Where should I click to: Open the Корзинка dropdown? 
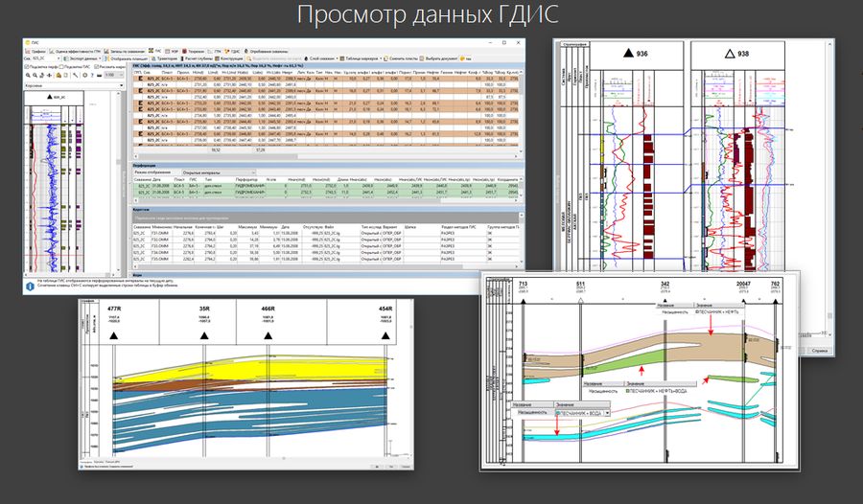point(74,86)
